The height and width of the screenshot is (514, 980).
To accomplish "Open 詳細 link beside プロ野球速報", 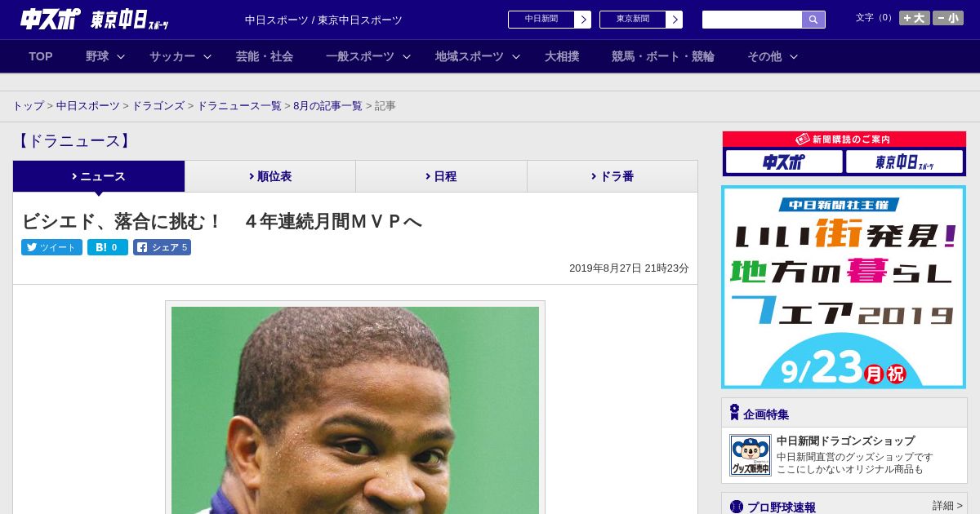I will tap(947, 506).
